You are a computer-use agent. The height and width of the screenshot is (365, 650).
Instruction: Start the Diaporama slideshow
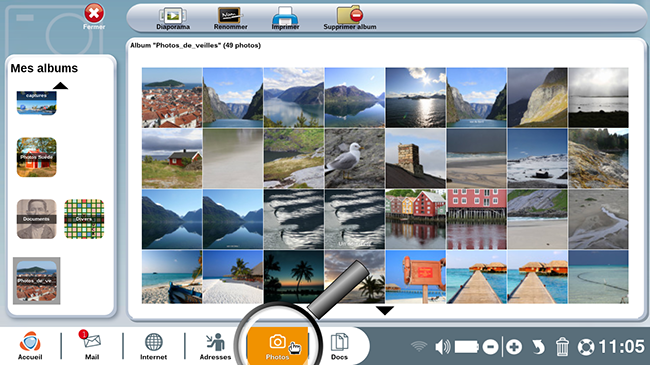point(173,19)
